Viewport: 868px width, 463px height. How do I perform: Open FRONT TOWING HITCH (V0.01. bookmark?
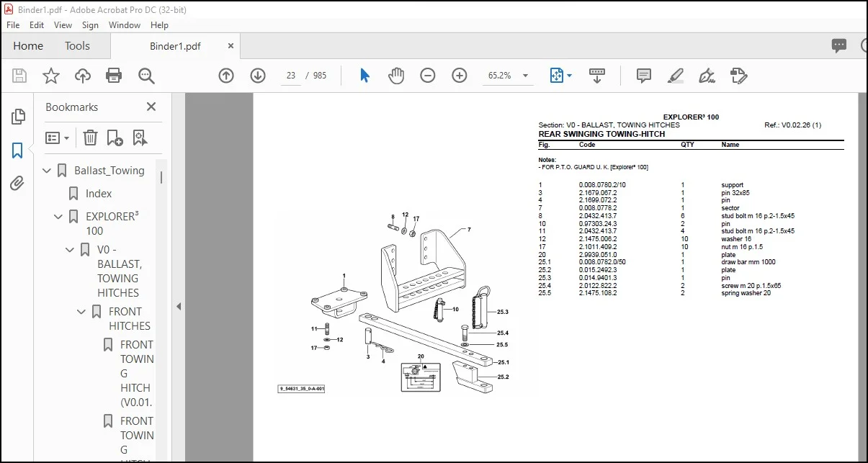pos(137,373)
